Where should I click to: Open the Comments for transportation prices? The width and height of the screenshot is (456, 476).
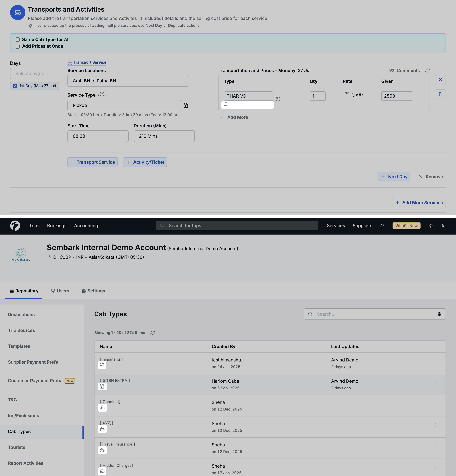[405, 70]
